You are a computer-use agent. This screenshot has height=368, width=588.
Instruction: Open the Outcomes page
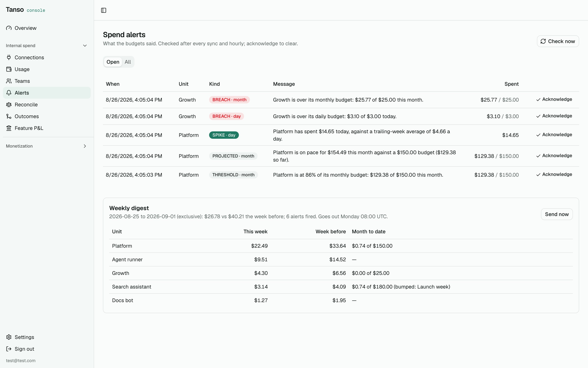pyautogui.click(x=47, y=116)
